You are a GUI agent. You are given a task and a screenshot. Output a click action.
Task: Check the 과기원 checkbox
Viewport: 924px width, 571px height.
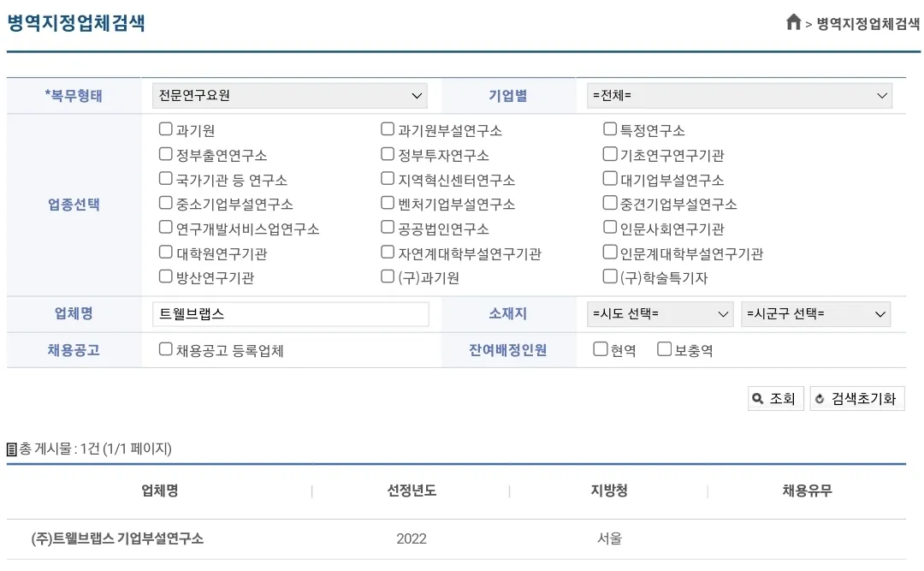(x=166, y=130)
